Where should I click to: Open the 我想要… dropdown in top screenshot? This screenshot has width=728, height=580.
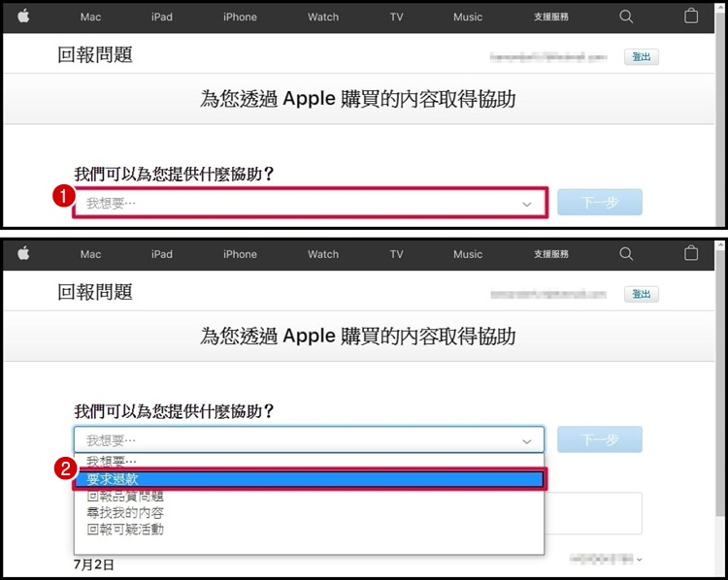coord(310,204)
